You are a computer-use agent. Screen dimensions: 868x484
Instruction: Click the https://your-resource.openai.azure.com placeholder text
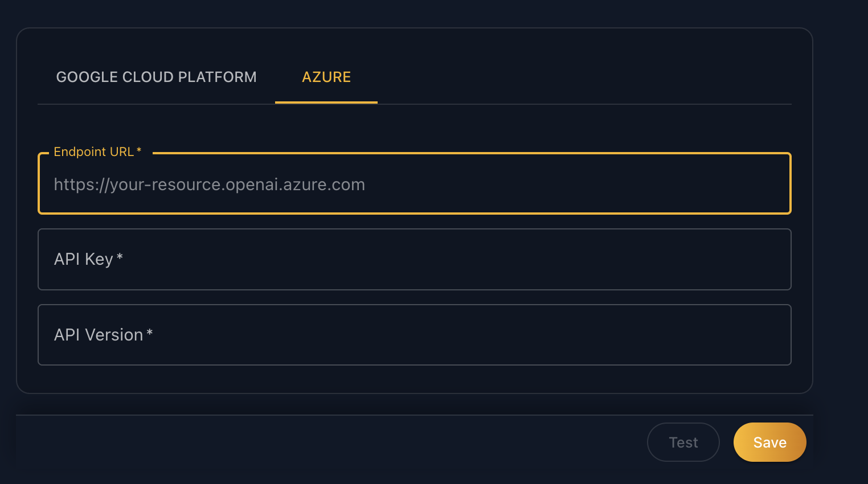209,184
